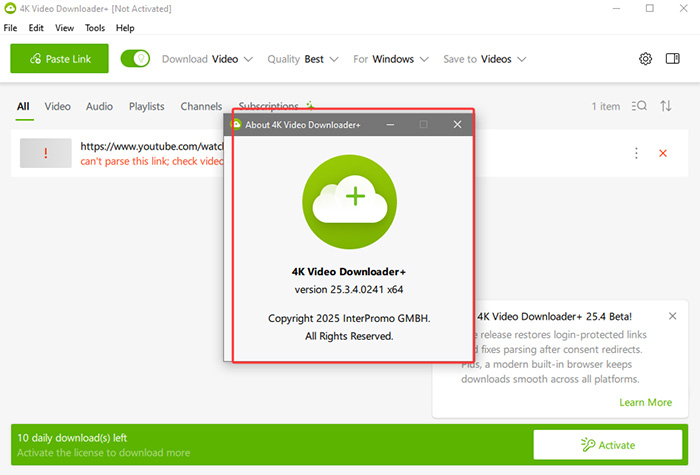Switch to the Channels tab
The height and width of the screenshot is (475, 700).
click(201, 106)
